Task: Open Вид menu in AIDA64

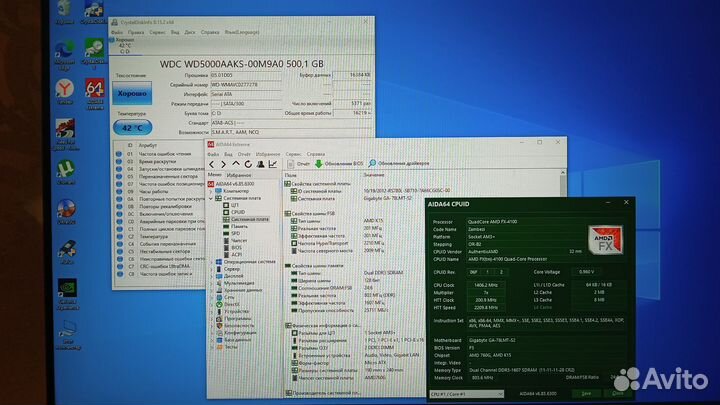Action: [228, 154]
